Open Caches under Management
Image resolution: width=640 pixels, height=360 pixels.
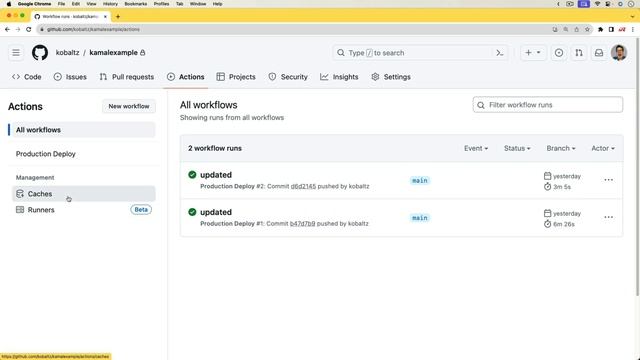84,194
